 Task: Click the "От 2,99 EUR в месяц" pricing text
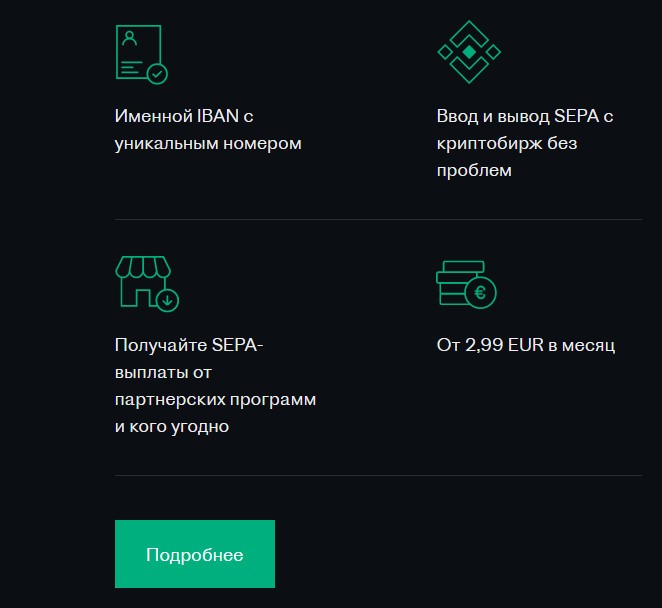point(525,346)
